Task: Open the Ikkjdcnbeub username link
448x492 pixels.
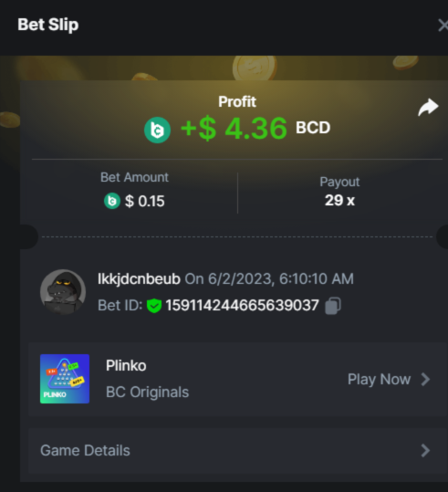Action: [139, 278]
